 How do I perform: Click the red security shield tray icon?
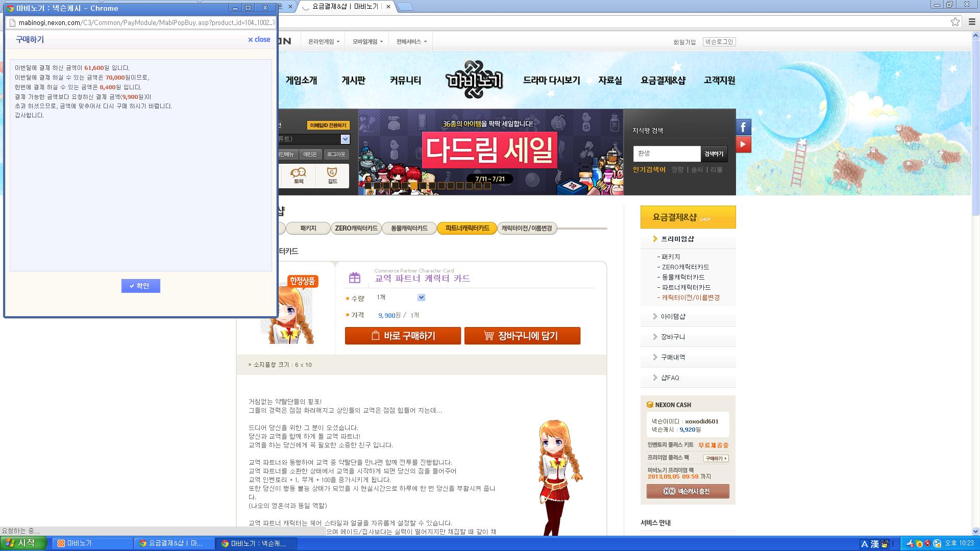(x=927, y=544)
